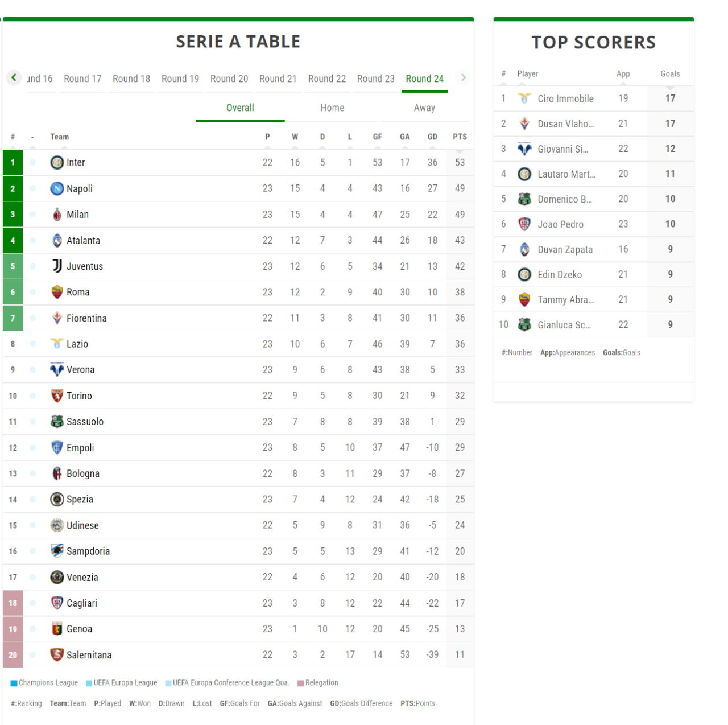
Task: Switch to the Home standings tab
Action: click(x=332, y=108)
